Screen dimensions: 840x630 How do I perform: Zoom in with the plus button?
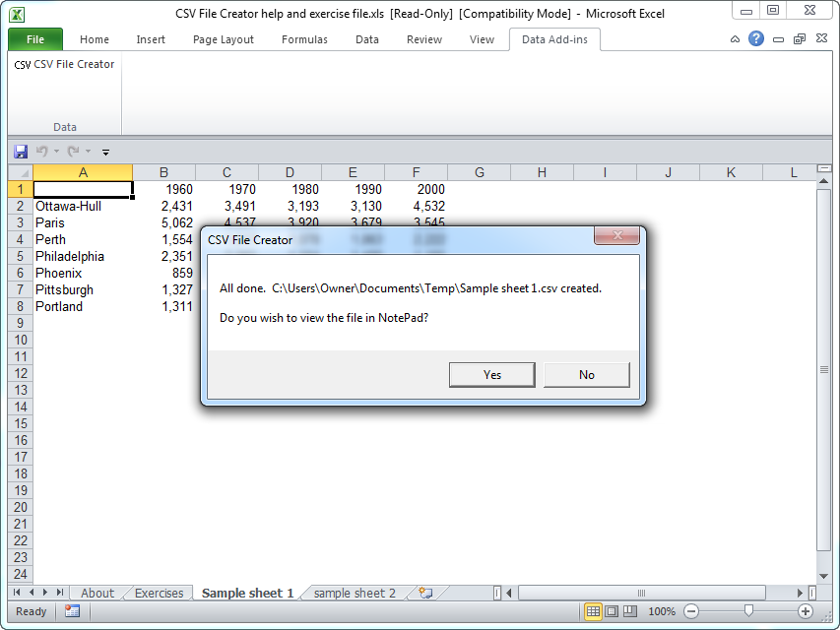coord(806,611)
